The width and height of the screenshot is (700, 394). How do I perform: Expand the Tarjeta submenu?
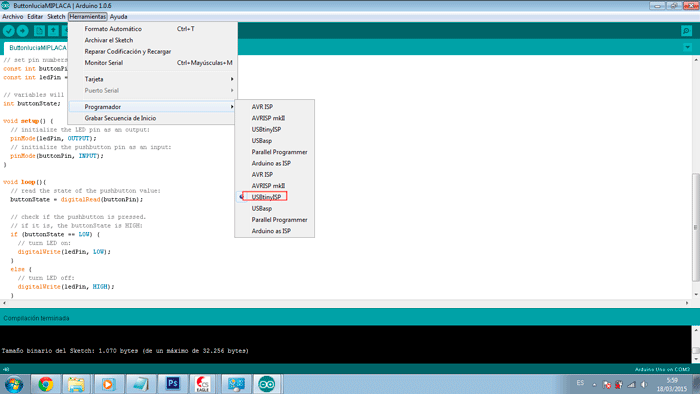152,79
